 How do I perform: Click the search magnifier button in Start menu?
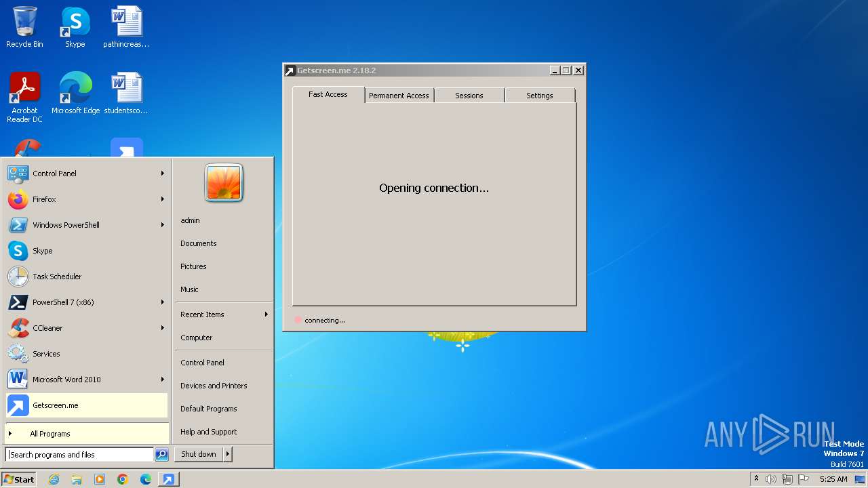point(161,455)
